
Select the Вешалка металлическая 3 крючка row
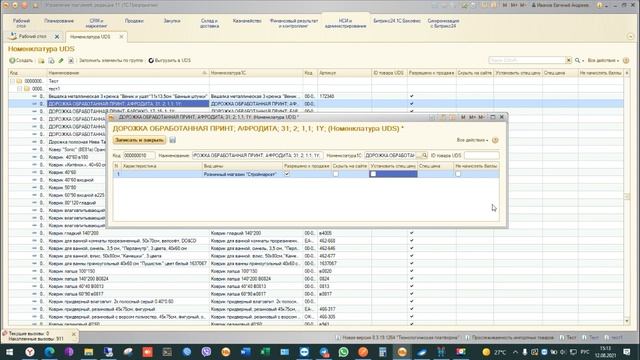[x=316, y=96]
